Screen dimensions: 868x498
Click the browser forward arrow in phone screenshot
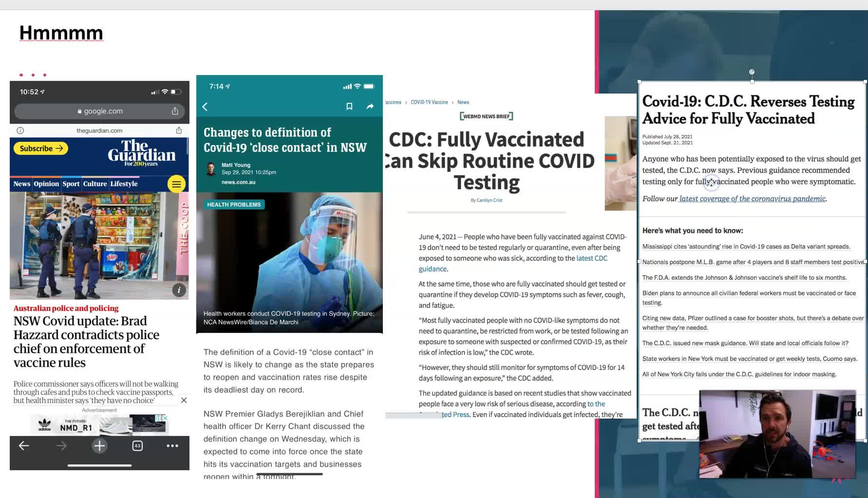[61, 445]
